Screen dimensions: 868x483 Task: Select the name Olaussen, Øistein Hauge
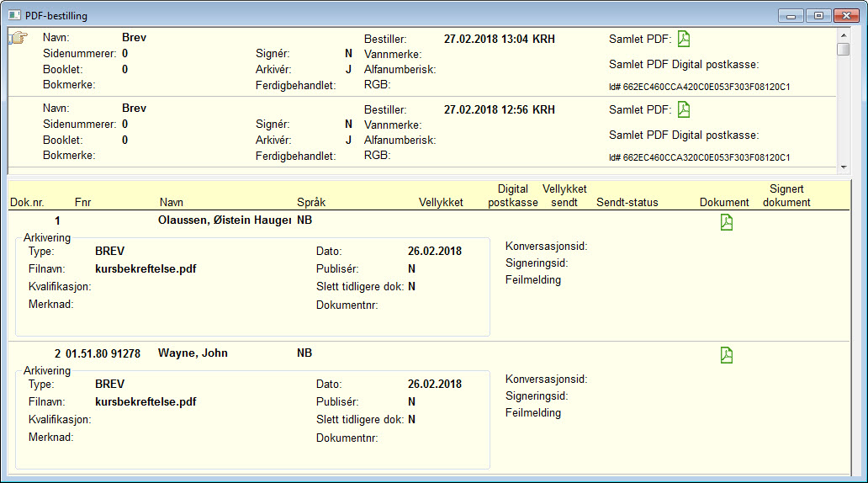(x=225, y=220)
